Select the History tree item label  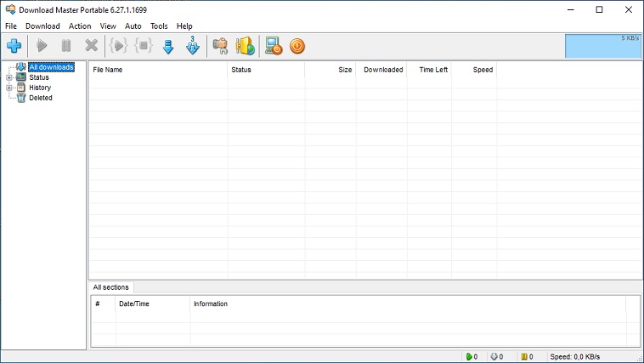pyautogui.click(x=40, y=88)
